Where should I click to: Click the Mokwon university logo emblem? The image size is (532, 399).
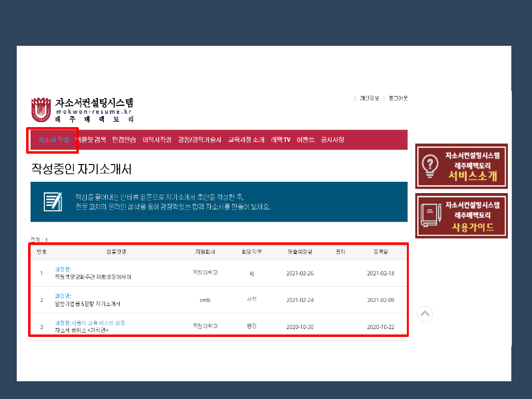click(x=41, y=109)
